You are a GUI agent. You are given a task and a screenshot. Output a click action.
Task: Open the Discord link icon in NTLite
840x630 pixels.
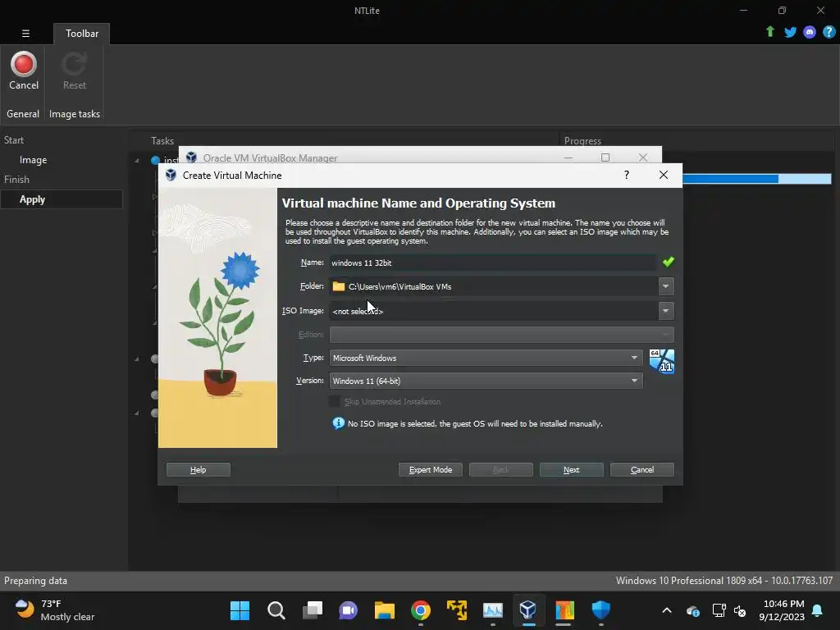coord(810,32)
